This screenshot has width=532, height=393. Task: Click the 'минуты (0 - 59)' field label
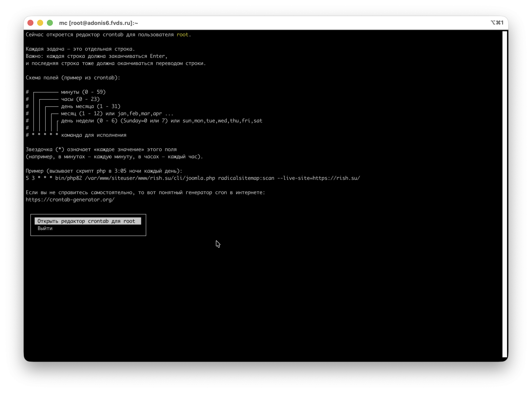[x=83, y=92]
